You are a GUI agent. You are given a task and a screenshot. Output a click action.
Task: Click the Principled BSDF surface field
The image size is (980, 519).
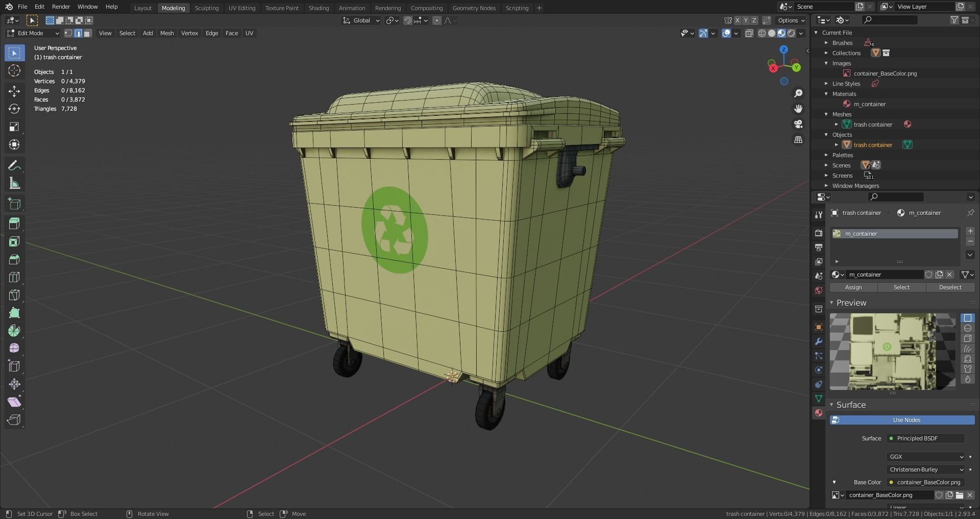pyautogui.click(x=926, y=438)
